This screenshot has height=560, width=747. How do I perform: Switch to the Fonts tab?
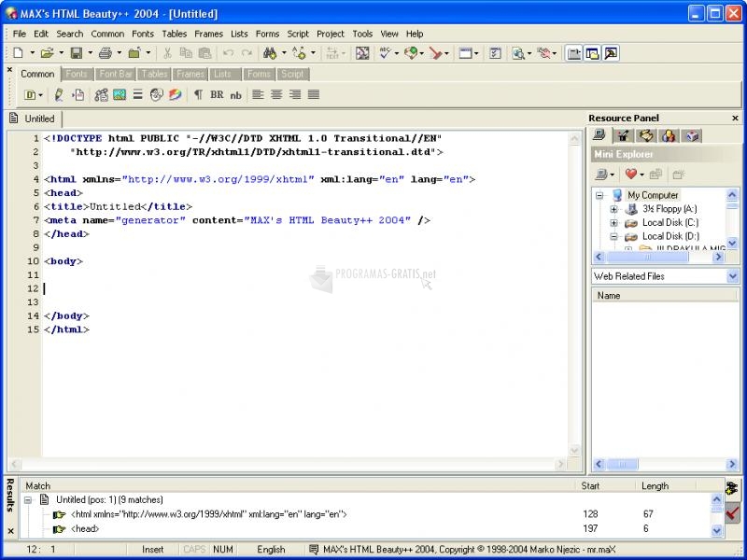77,74
